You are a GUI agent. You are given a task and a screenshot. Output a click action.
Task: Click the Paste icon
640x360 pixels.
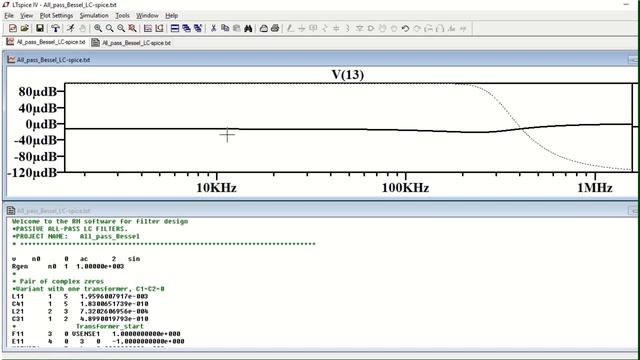(x=236, y=28)
